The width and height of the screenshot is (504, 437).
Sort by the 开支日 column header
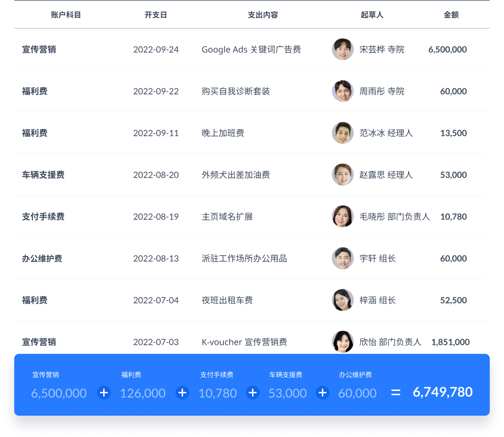[156, 15]
